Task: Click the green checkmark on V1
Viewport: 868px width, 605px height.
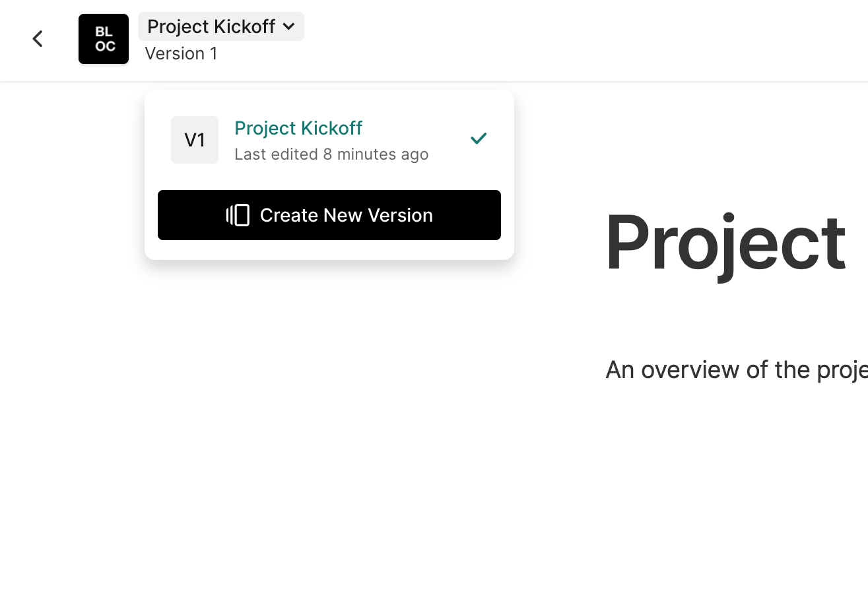Action: click(479, 139)
